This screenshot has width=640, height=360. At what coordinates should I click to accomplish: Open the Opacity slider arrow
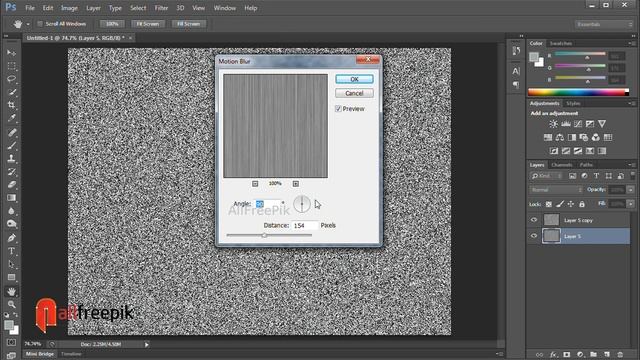click(631, 190)
